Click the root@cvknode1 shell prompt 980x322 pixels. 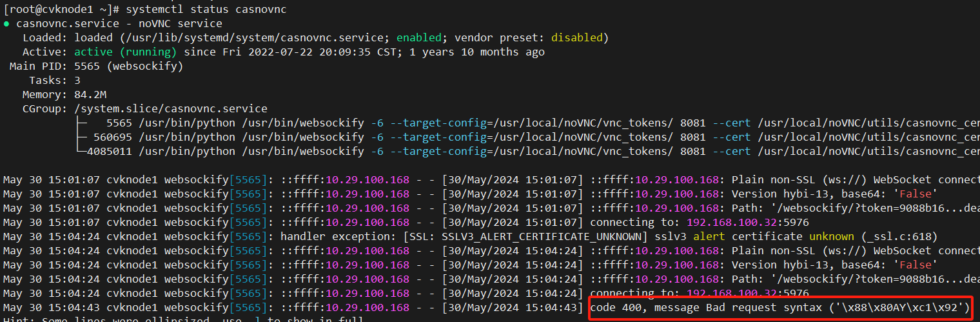(61, 10)
